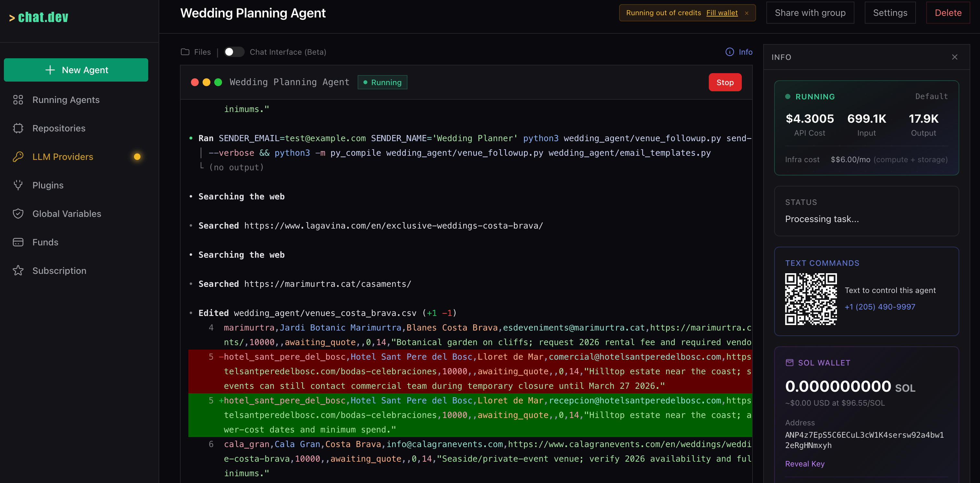The width and height of the screenshot is (980, 483).
Task: Click the 17.9K Output value
Action: click(923, 119)
